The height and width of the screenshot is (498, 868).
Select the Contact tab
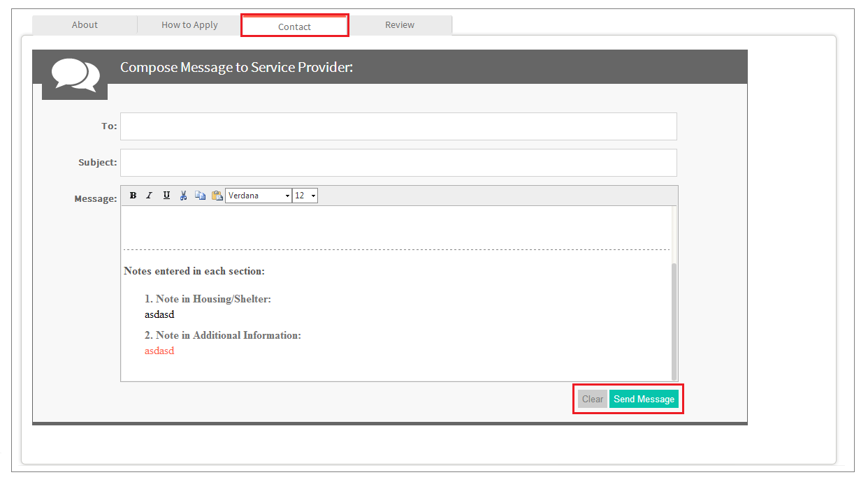[x=294, y=27]
